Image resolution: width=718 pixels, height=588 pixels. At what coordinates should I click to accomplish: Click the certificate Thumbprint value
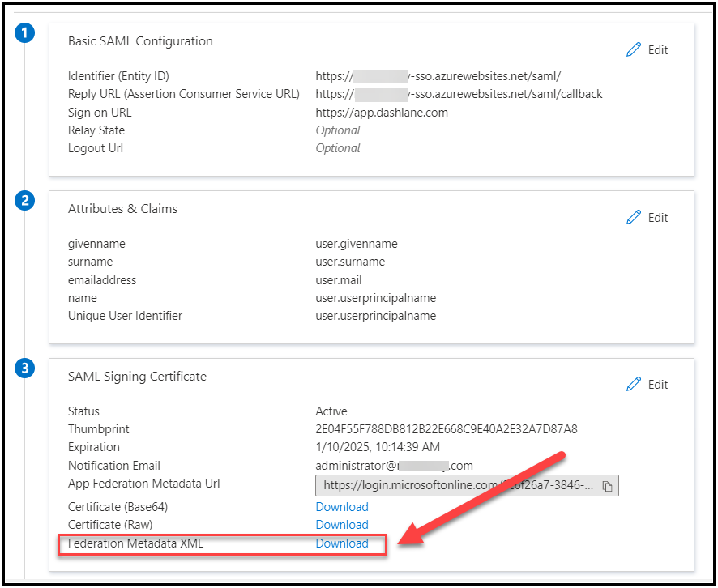(x=446, y=429)
